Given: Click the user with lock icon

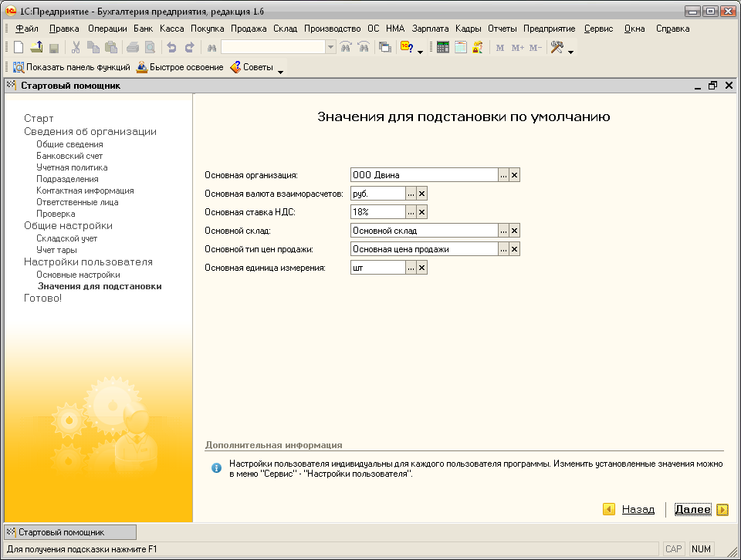Looking at the screenshot, I should [x=478, y=47].
